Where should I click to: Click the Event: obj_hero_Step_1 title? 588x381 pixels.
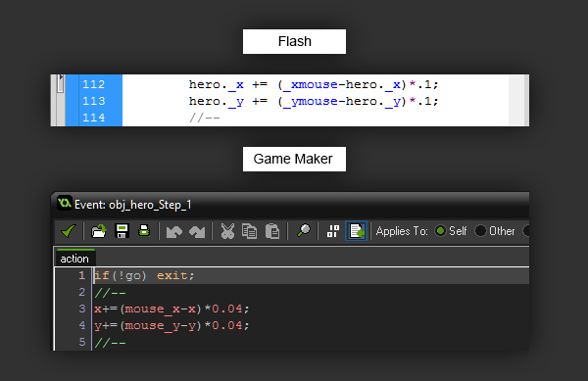132,205
